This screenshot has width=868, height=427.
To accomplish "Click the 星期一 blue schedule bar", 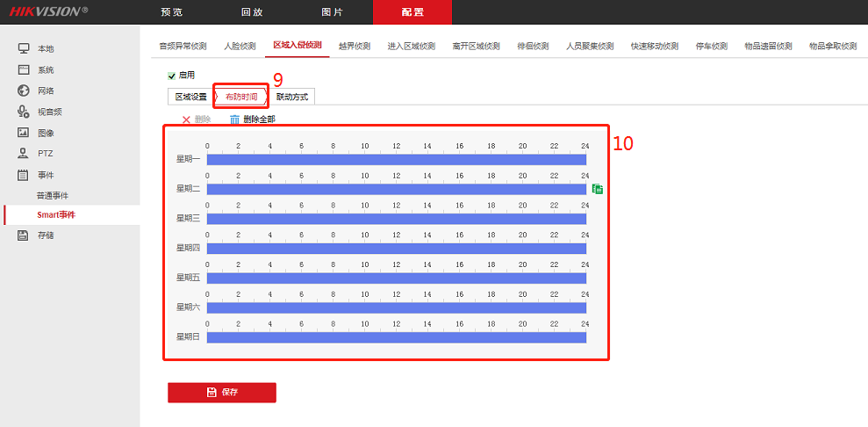I will coord(396,159).
